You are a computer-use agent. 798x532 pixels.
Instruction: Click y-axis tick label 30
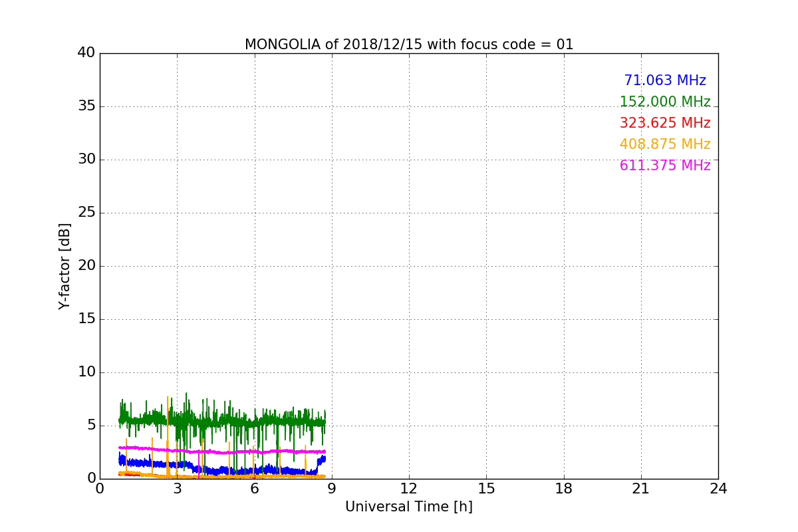tap(86, 160)
